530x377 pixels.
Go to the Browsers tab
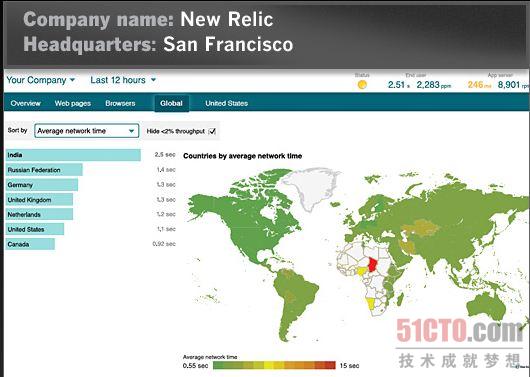120,103
